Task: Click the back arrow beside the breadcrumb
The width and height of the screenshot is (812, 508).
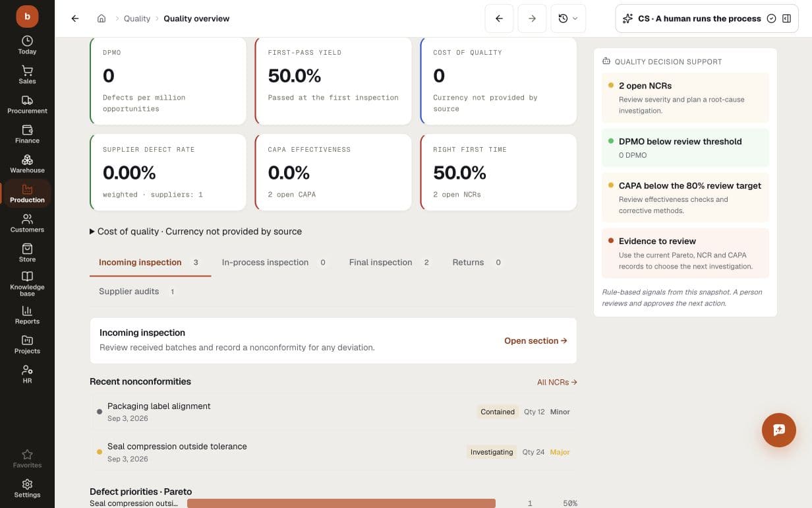Action: click(x=75, y=18)
